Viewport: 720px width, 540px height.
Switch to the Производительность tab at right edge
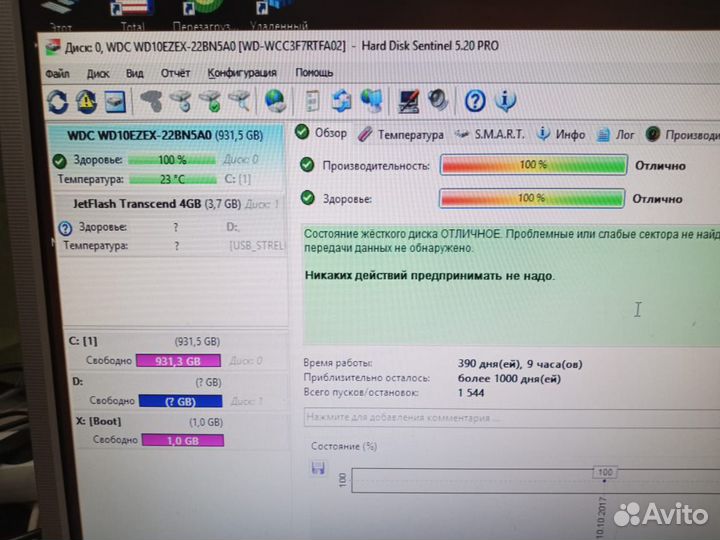[x=682, y=135]
